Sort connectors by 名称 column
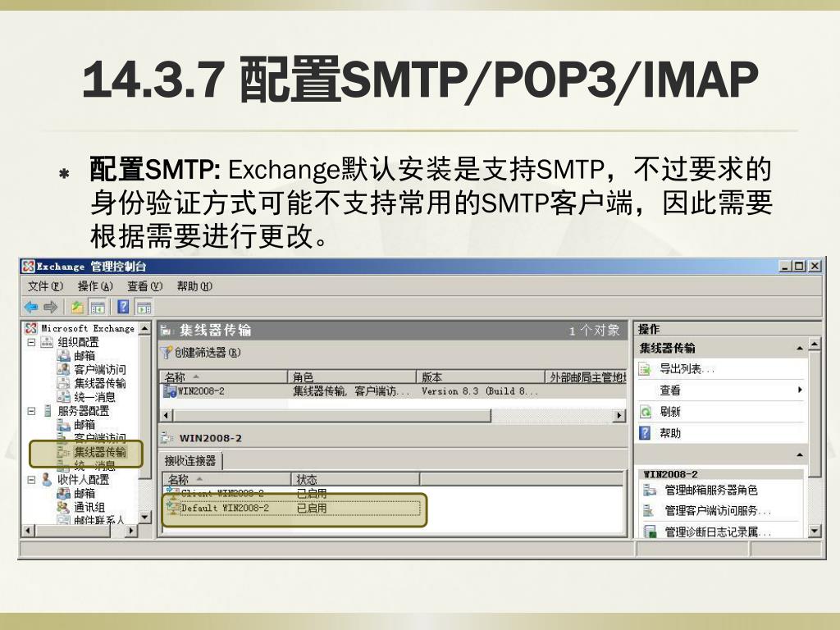Viewport: 840px width, 630px height. (x=227, y=479)
